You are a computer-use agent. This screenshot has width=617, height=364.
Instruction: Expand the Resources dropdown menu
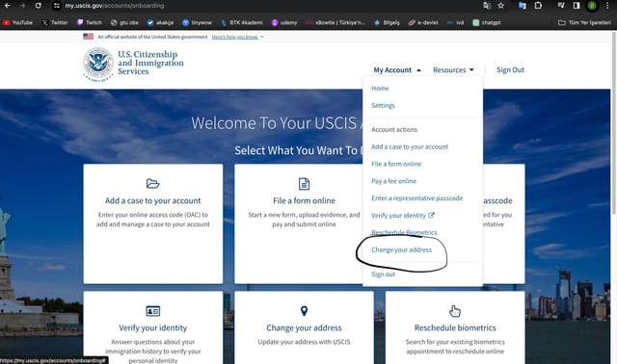453,70
